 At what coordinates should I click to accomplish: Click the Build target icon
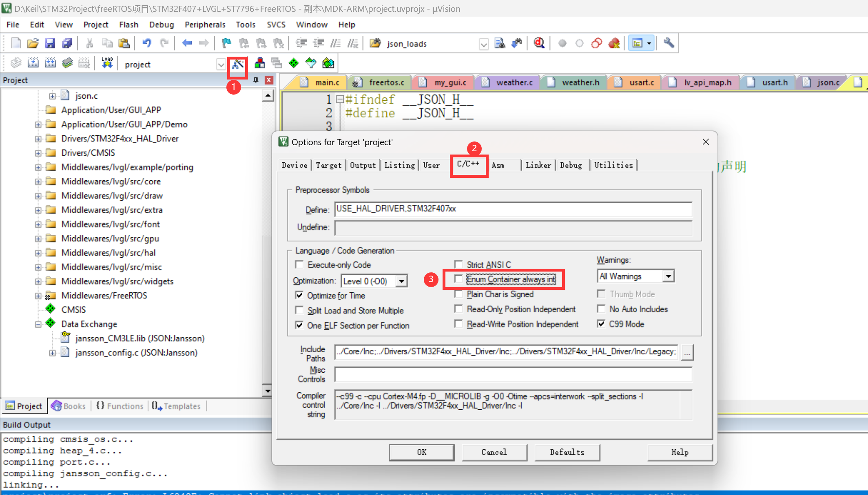pos(33,63)
